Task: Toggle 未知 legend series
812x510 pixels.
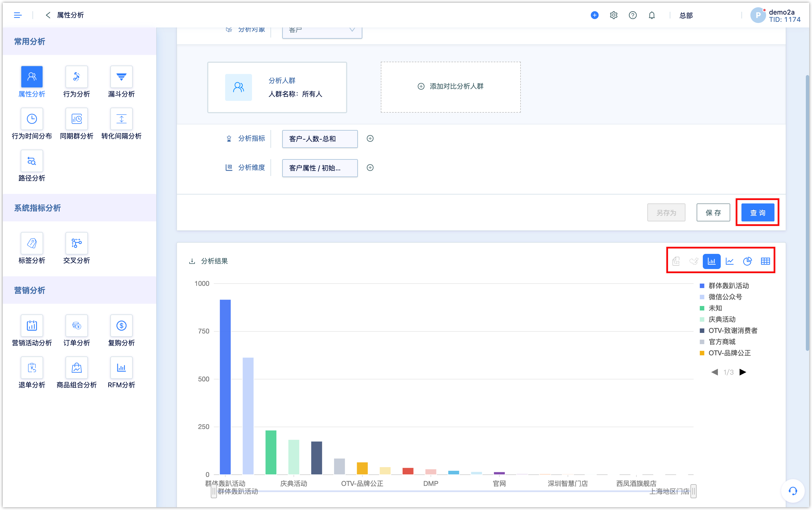Action: [x=711, y=308]
